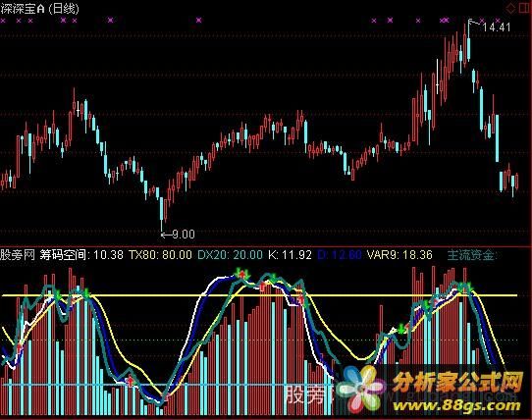Click the 股旁网 indicator name
This screenshot has height=420, width=532.
tap(18, 254)
